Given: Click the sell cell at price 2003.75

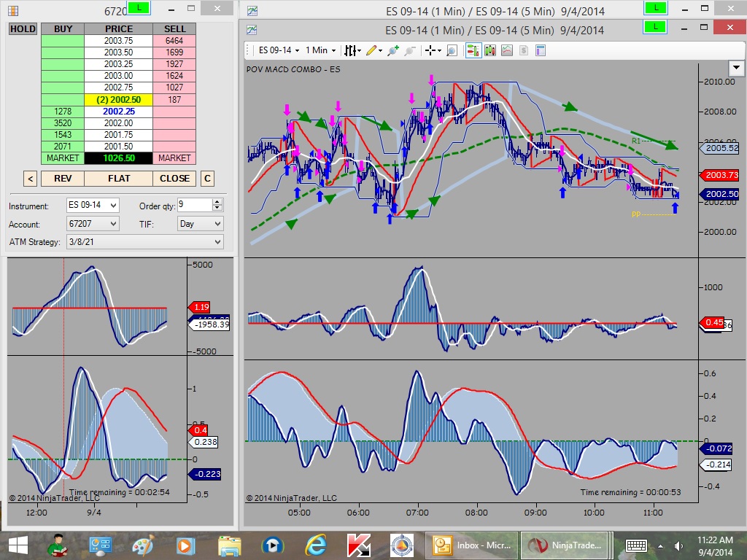Looking at the screenshot, I should click(174, 41).
